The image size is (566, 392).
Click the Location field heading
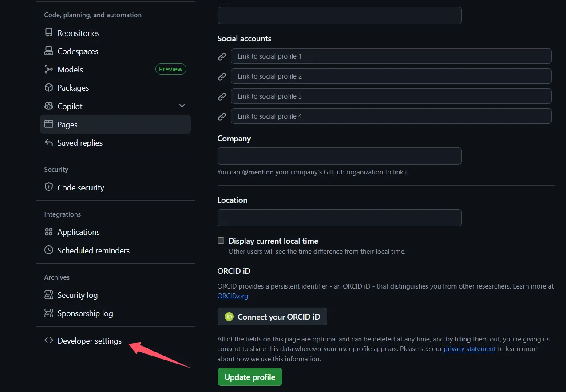point(233,200)
